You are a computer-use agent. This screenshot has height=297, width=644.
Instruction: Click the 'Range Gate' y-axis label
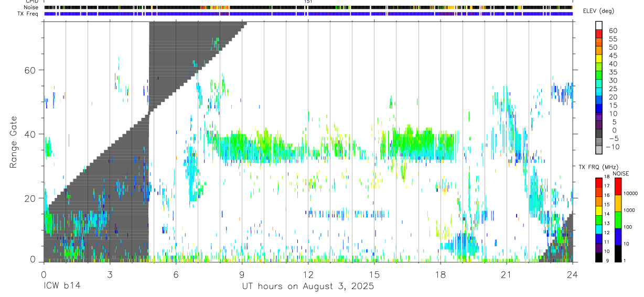[14, 141]
